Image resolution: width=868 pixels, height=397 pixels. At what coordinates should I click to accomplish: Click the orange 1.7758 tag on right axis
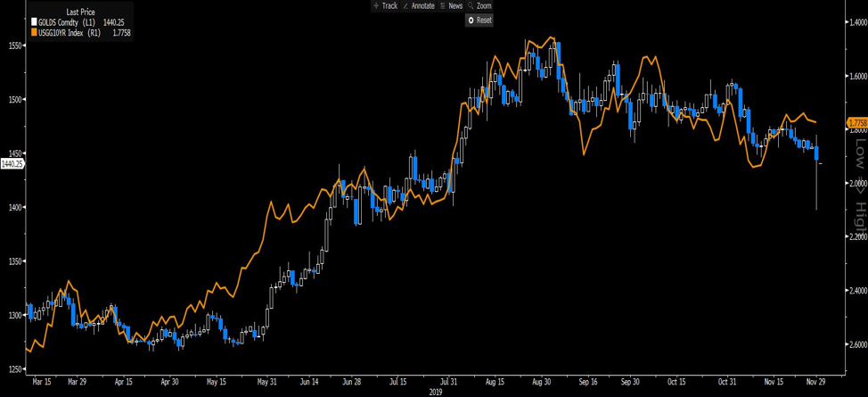coord(856,122)
